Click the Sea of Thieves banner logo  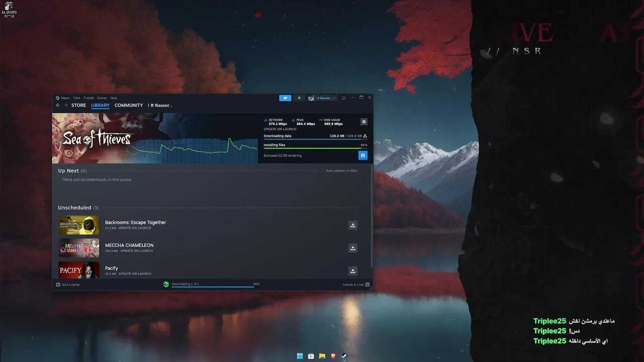click(x=97, y=138)
